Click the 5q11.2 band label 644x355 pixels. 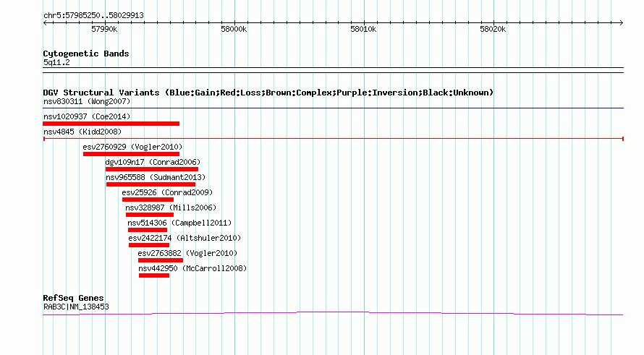coord(56,62)
